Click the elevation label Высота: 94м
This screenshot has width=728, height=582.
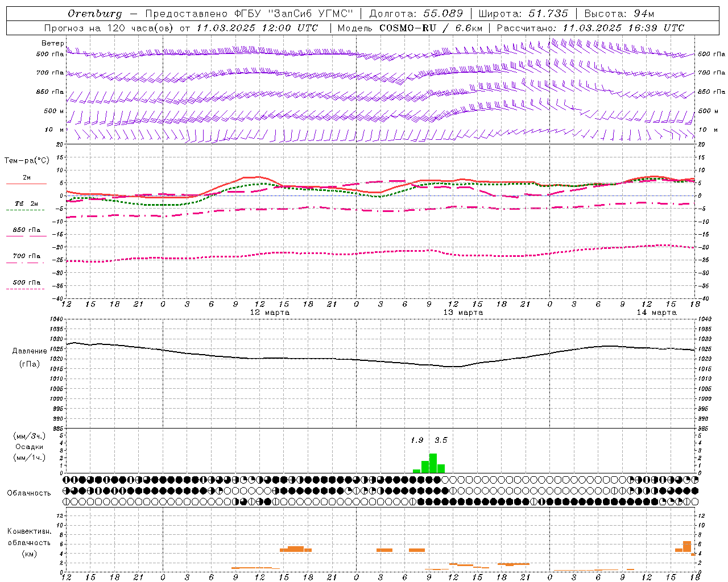point(619,14)
